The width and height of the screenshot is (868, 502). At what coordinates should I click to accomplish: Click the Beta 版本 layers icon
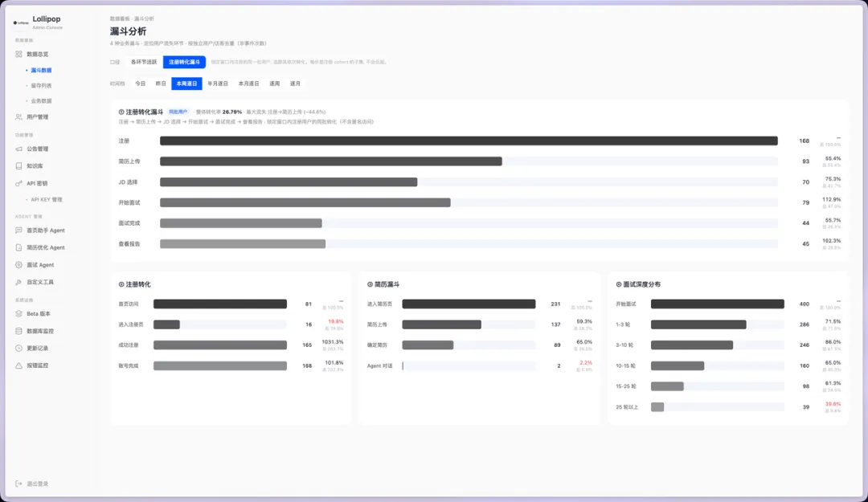pos(18,314)
